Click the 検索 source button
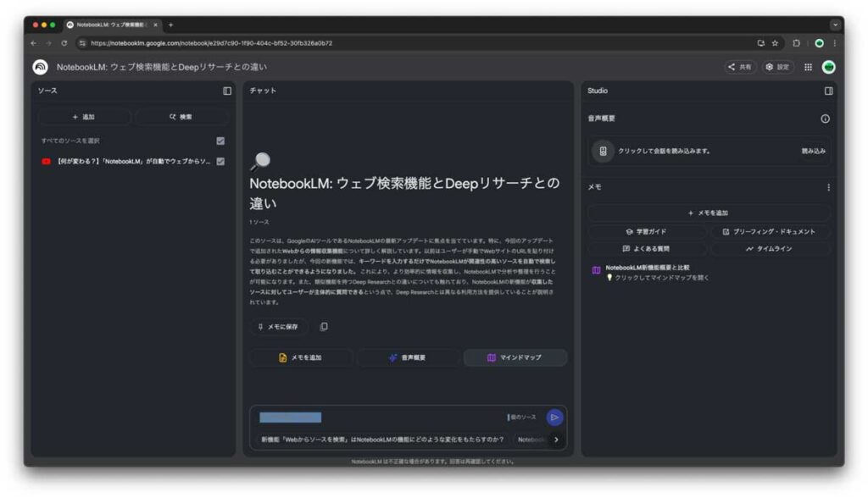The height and width of the screenshot is (498, 868). [181, 117]
